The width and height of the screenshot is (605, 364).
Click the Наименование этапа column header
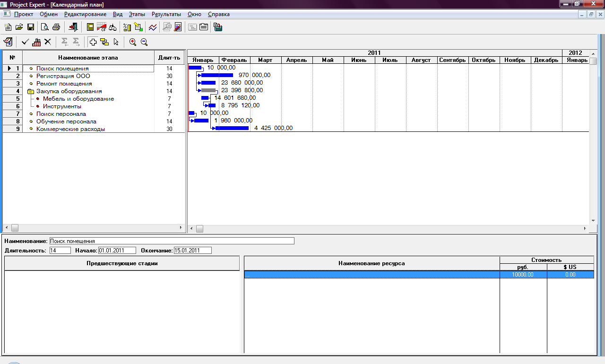tap(88, 58)
